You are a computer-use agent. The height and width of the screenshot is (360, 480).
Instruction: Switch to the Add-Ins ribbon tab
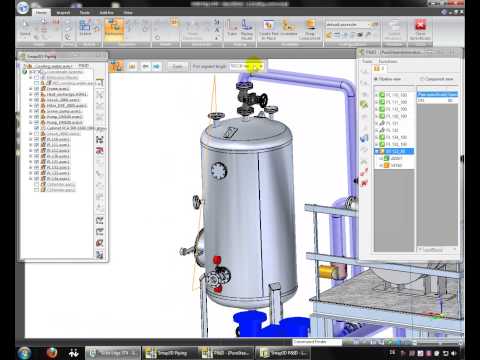point(107,12)
